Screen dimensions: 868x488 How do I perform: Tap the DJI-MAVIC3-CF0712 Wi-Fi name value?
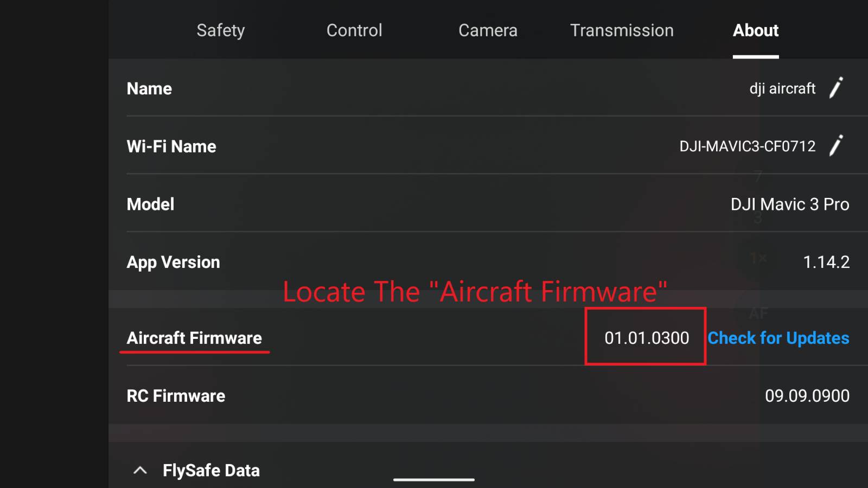(x=747, y=146)
